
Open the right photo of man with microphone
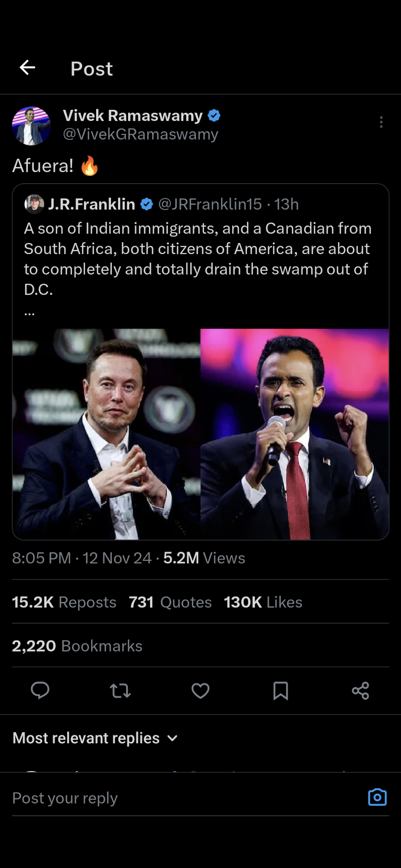point(295,434)
